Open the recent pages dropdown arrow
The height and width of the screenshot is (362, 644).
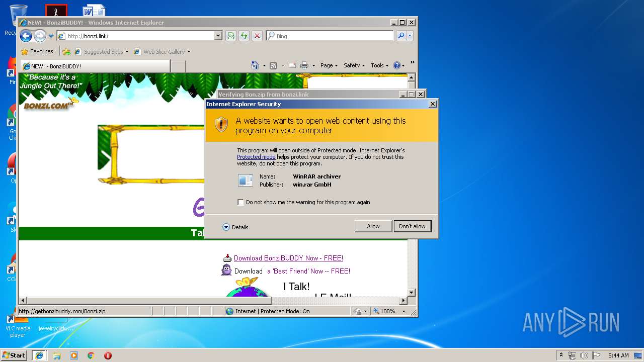tap(51, 36)
